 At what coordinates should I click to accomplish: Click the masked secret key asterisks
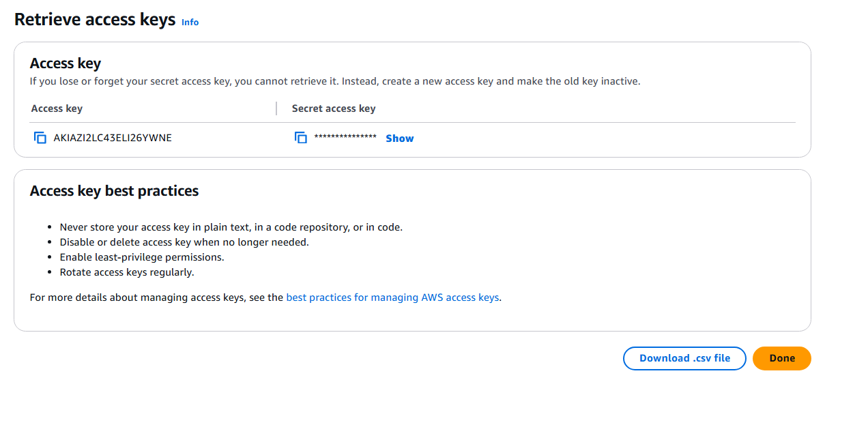[x=345, y=138]
